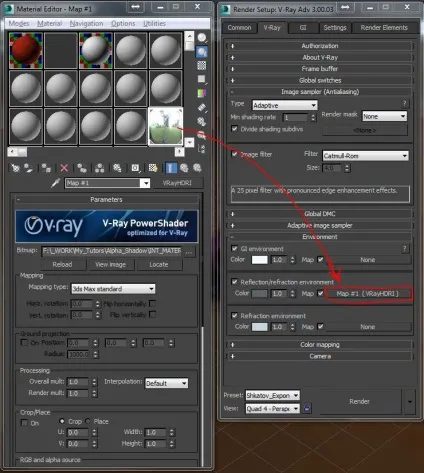Open the View Quad 4 dropdown
The width and height of the screenshot is (424, 473).
(x=272, y=409)
